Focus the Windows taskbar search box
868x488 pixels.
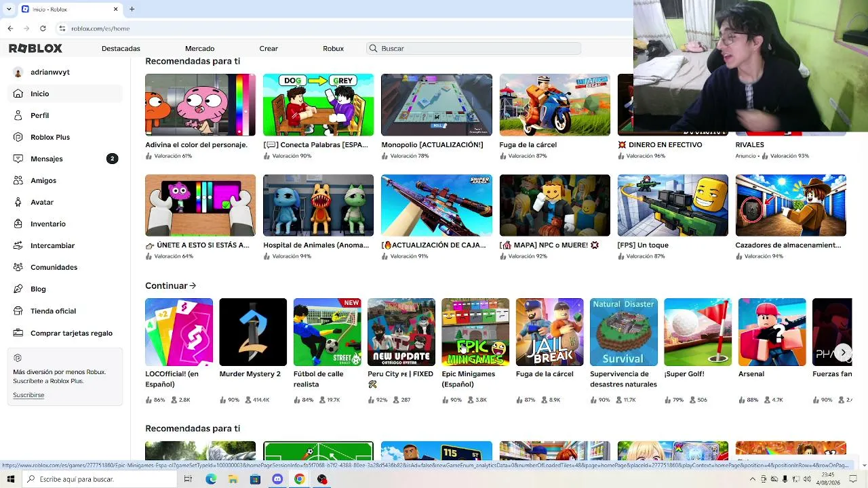coord(100,479)
